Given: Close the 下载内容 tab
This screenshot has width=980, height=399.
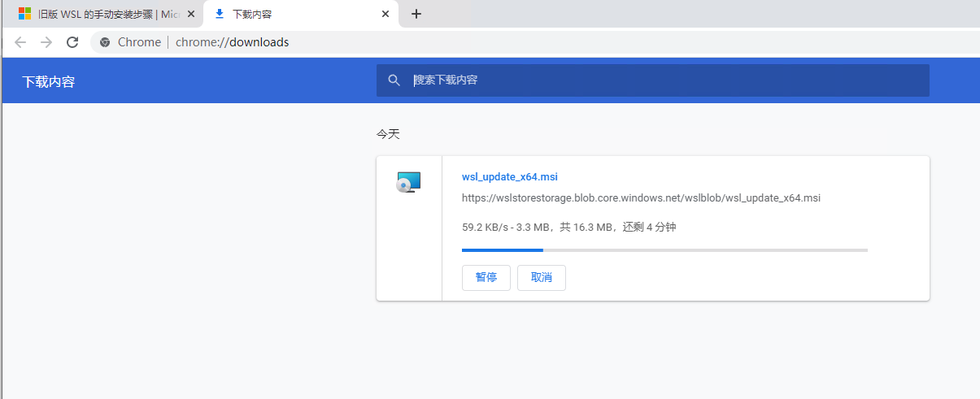Looking at the screenshot, I should (385, 14).
